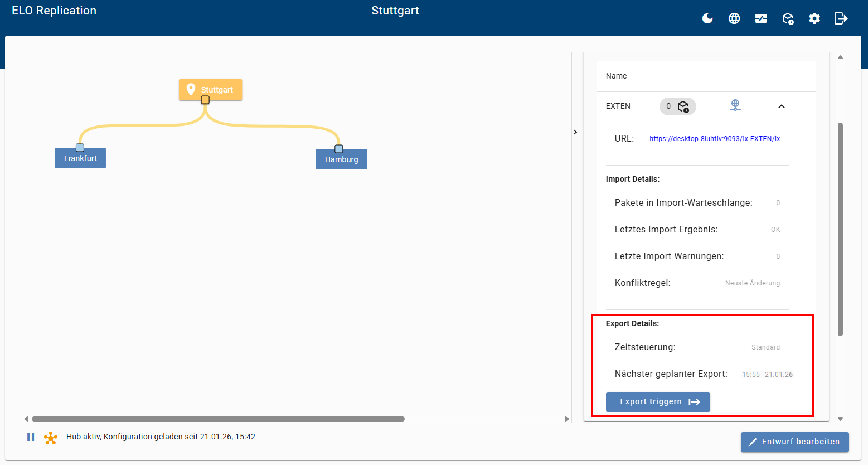This screenshot has height=465, width=868.
Task: Click the export date 21.01.26
Action: pyautogui.click(x=779, y=375)
